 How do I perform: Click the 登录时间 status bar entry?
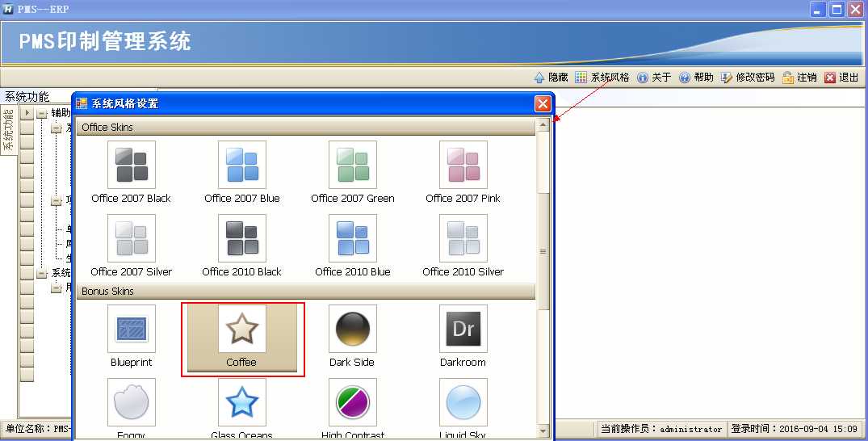click(x=794, y=429)
